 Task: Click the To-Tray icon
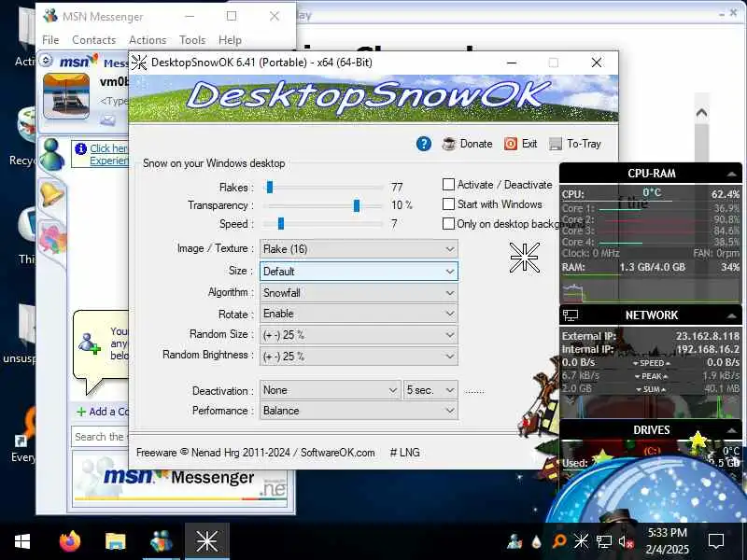[x=556, y=144]
